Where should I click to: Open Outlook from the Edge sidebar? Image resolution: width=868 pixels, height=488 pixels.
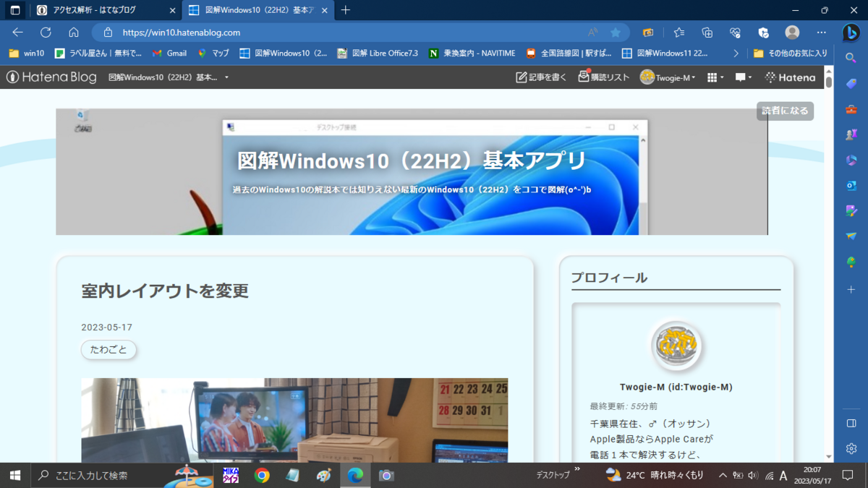pos(851,185)
